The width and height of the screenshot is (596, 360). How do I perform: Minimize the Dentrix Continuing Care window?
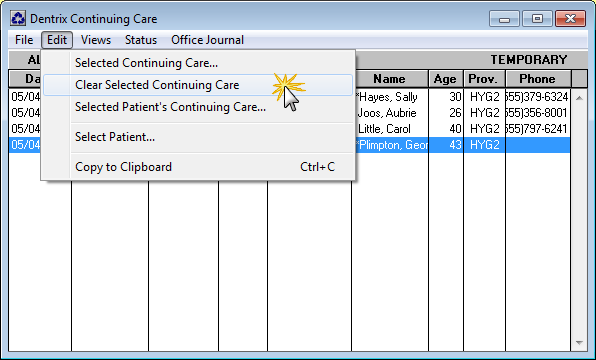point(504,19)
